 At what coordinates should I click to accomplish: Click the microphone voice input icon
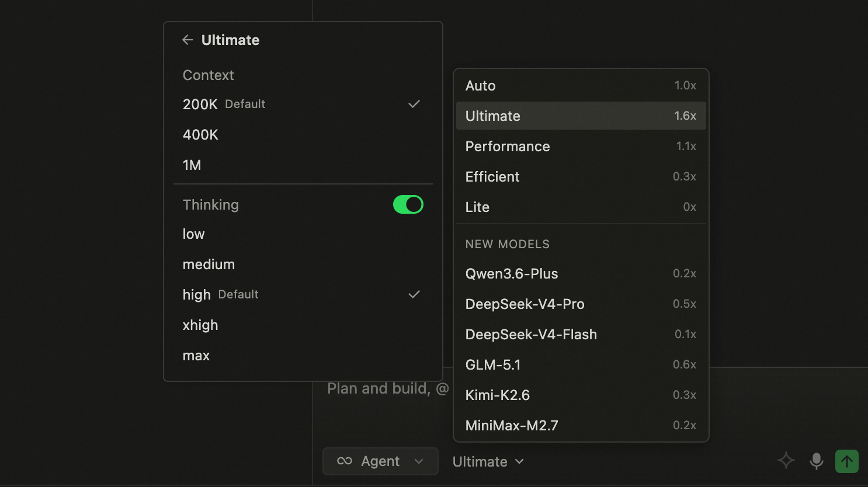[817, 461]
